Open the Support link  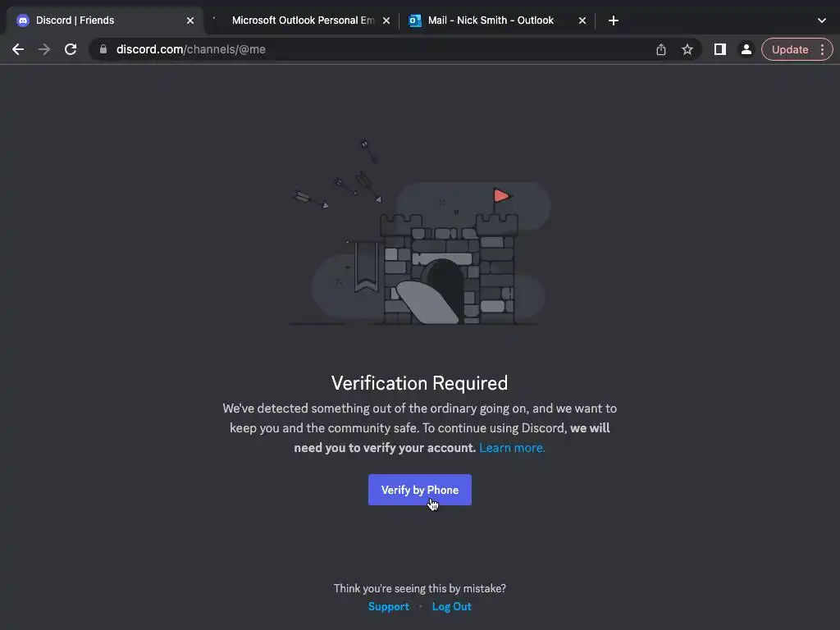click(388, 606)
